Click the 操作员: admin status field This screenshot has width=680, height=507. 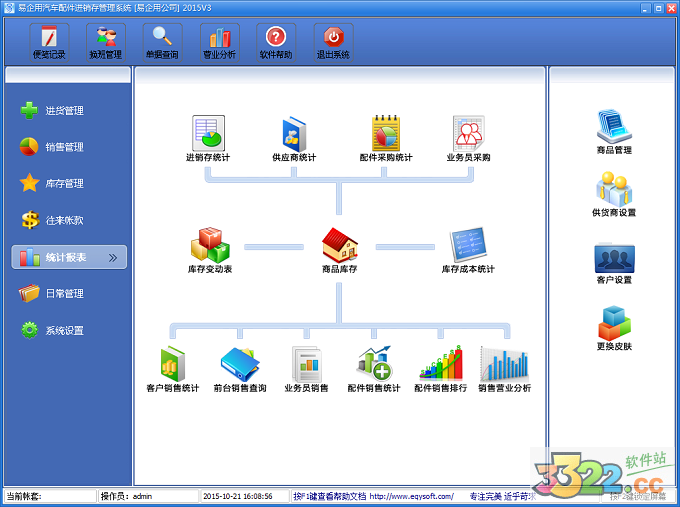[x=149, y=496]
